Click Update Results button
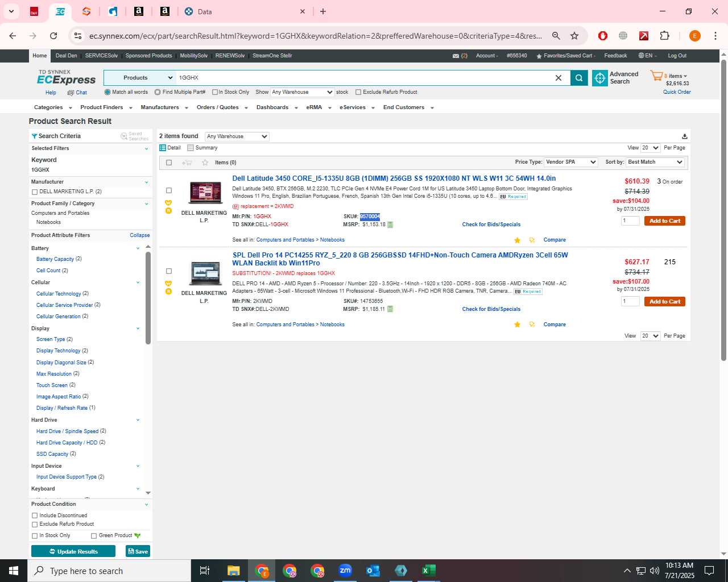The height and width of the screenshot is (582, 728). tap(73, 551)
